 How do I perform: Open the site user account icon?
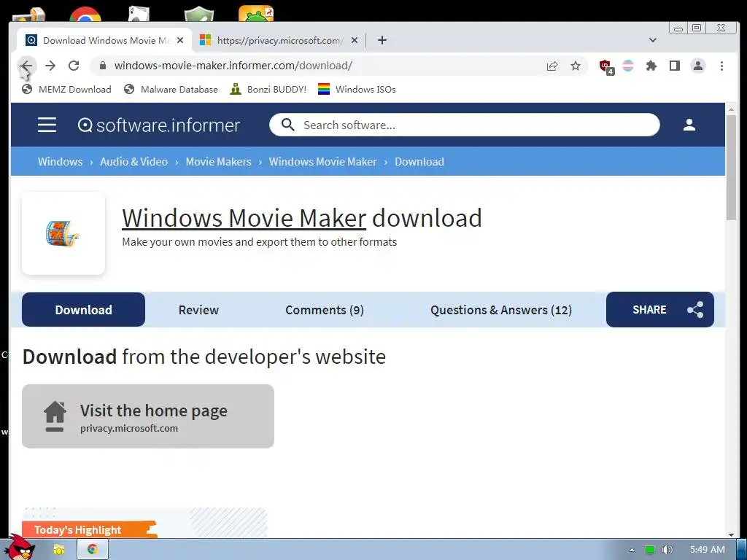click(689, 125)
